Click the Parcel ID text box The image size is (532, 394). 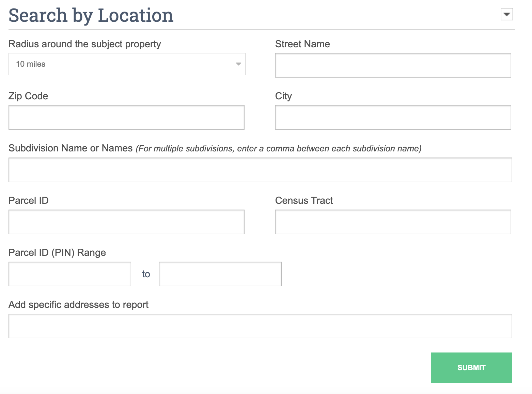tap(126, 222)
